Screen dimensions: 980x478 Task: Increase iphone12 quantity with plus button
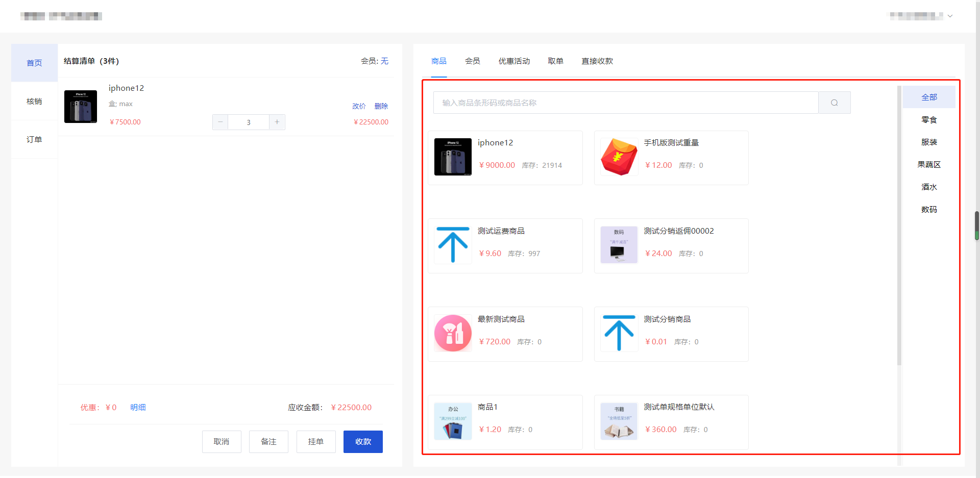coord(277,122)
